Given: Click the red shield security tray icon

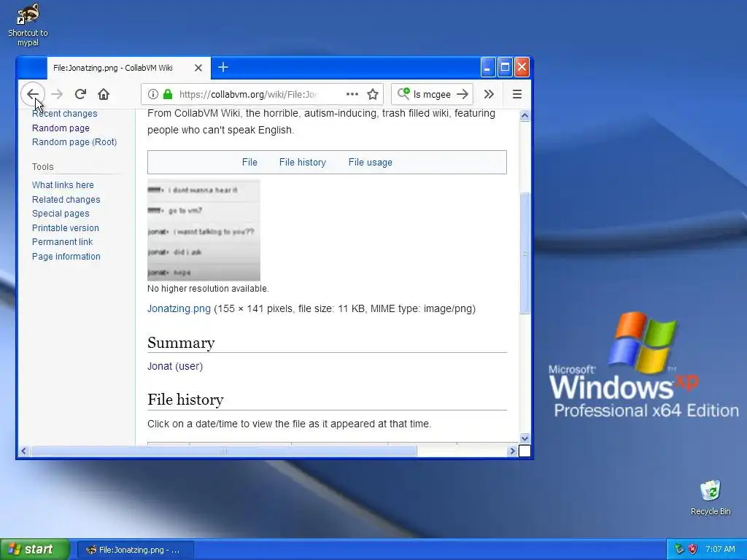Looking at the screenshot, I should point(692,550).
